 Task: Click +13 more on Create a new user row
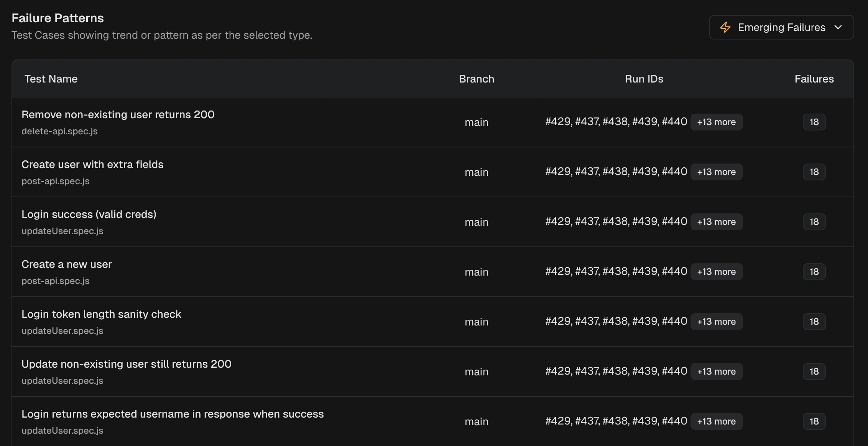click(x=716, y=272)
